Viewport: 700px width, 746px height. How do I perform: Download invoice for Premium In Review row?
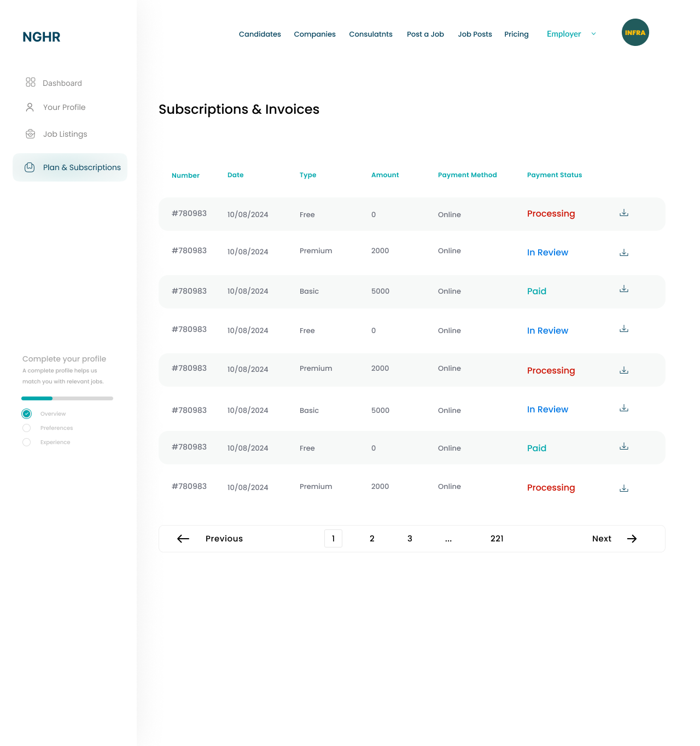(x=624, y=252)
